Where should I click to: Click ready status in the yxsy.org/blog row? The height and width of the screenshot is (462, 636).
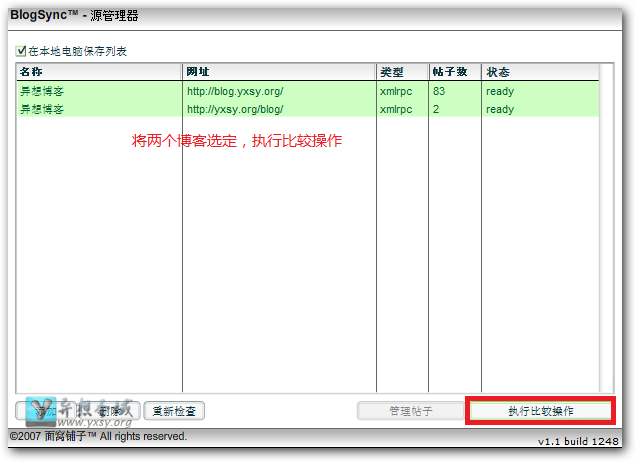pos(500,109)
